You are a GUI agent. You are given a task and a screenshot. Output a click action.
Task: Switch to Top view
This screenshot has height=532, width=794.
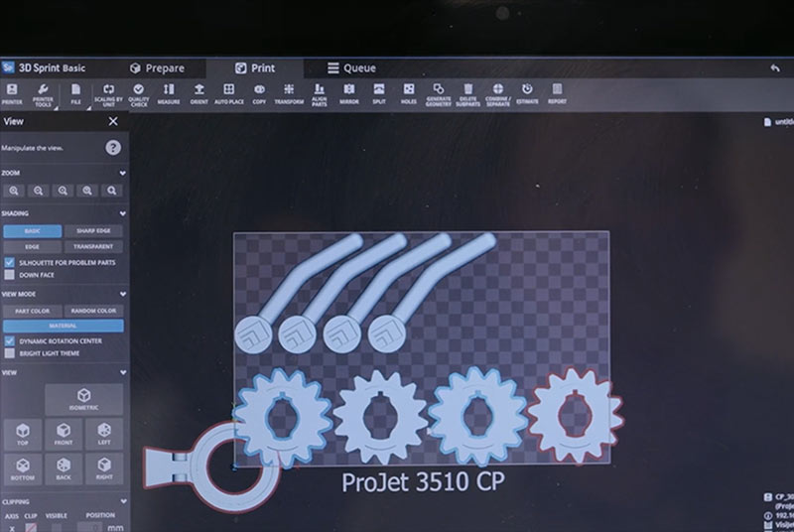(23, 435)
